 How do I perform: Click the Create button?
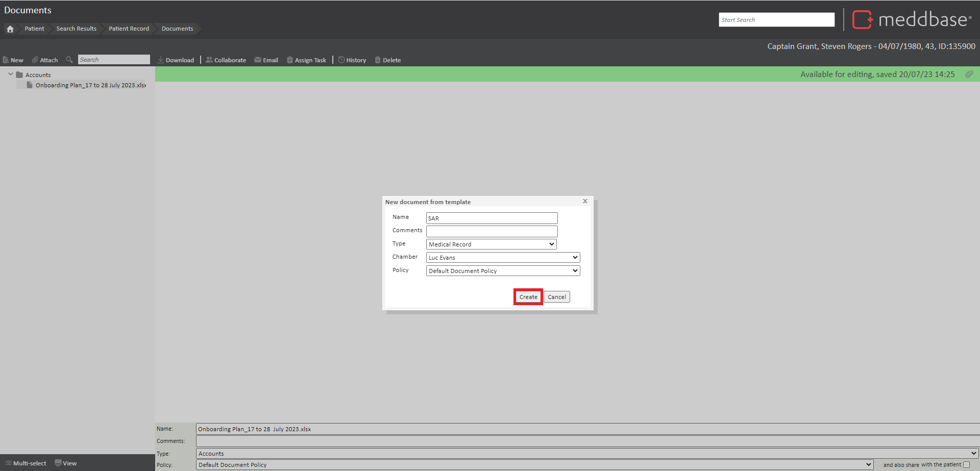coord(528,297)
